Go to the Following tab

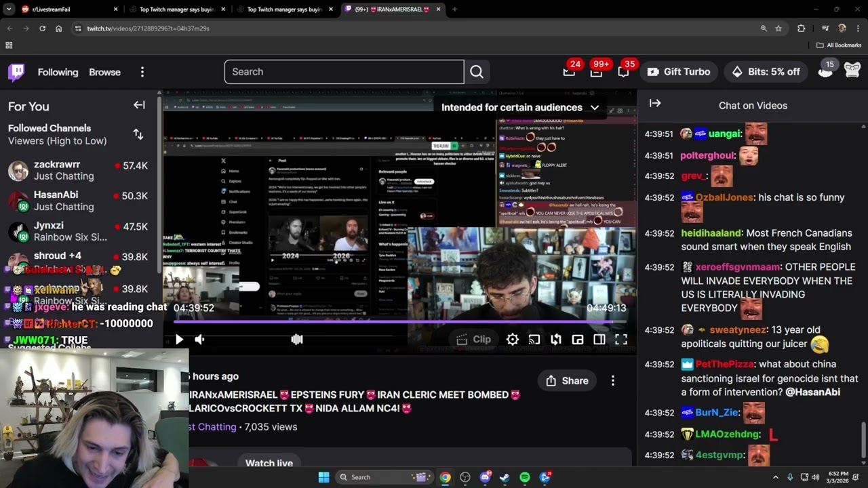pyautogui.click(x=58, y=72)
